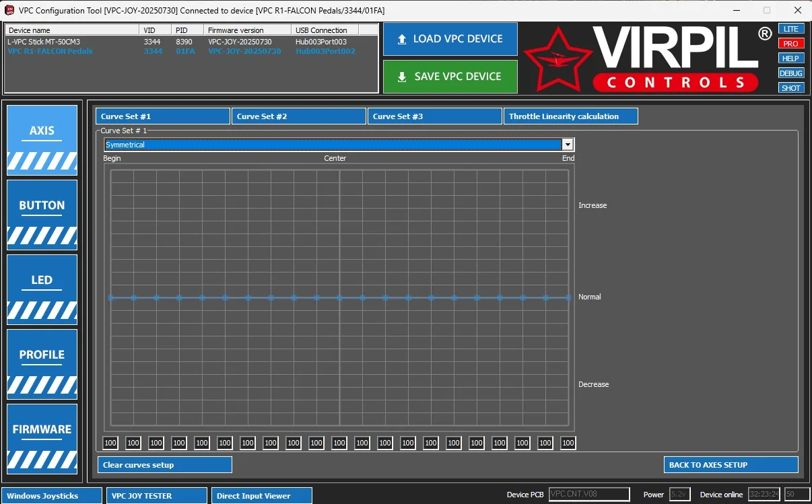Open the Throttle Linearity calculation tab
This screenshot has height=504, width=812.
[571, 116]
